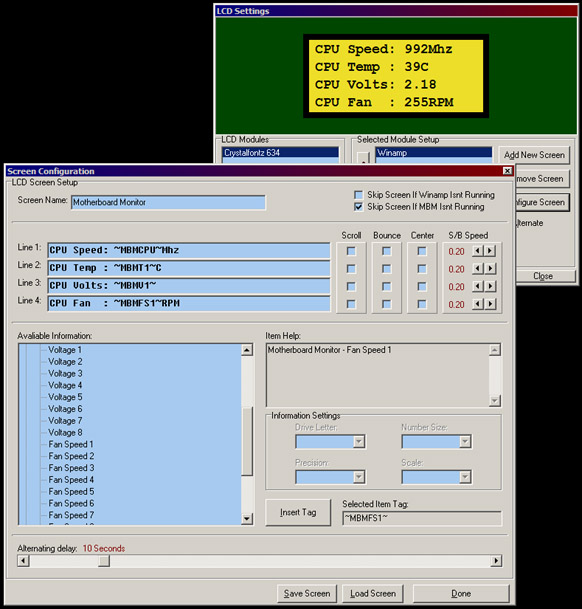
Task: Select Voltage 6 in Available Information
Action: click(65, 409)
